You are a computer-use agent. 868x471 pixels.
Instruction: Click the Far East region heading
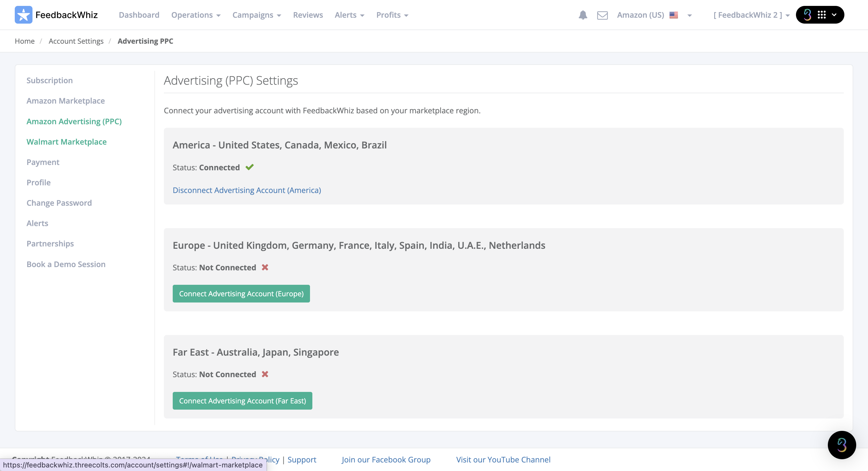(x=255, y=352)
